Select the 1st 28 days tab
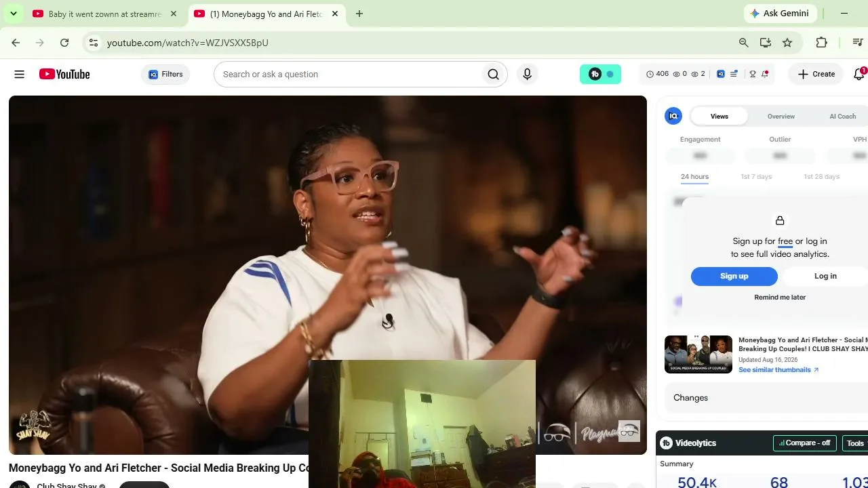The height and width of the screenshot is (488, 868). coord(822,177)
